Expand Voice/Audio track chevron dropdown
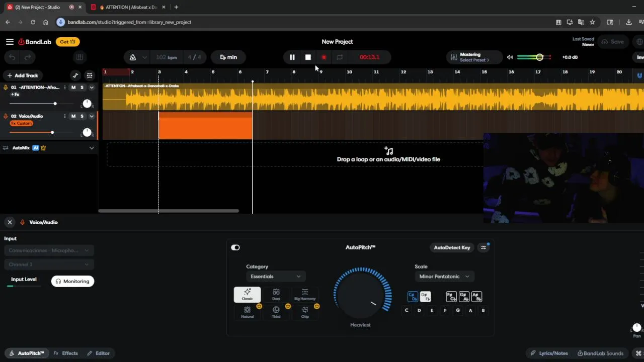 92,116
